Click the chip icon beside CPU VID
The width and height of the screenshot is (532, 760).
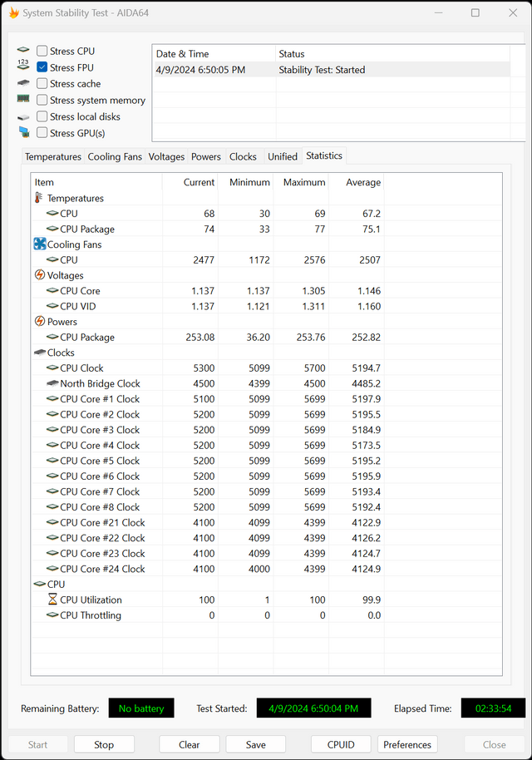[x=52, y=306]
